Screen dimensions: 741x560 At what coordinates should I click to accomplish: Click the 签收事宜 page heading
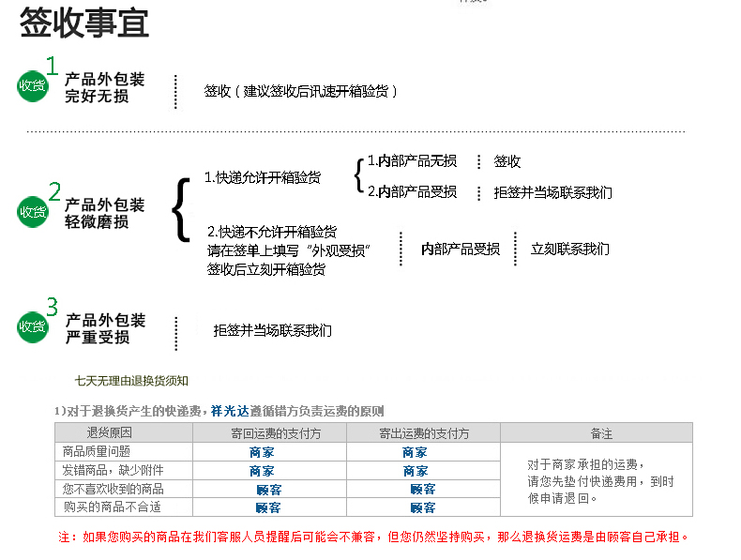84,23
